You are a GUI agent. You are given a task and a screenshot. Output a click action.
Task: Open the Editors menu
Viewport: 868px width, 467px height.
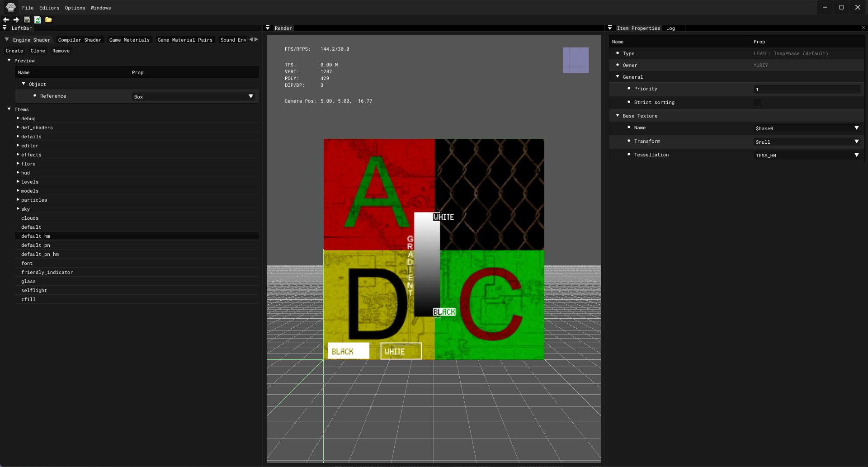click(x=49, y=8)
